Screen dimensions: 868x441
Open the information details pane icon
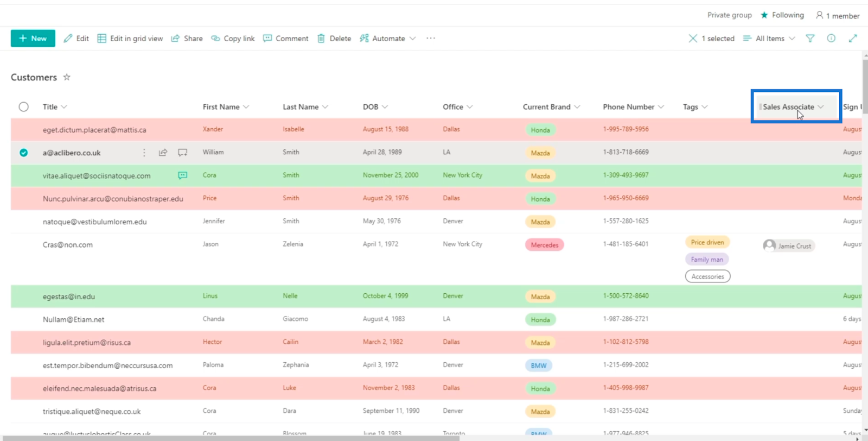(831, 39)
